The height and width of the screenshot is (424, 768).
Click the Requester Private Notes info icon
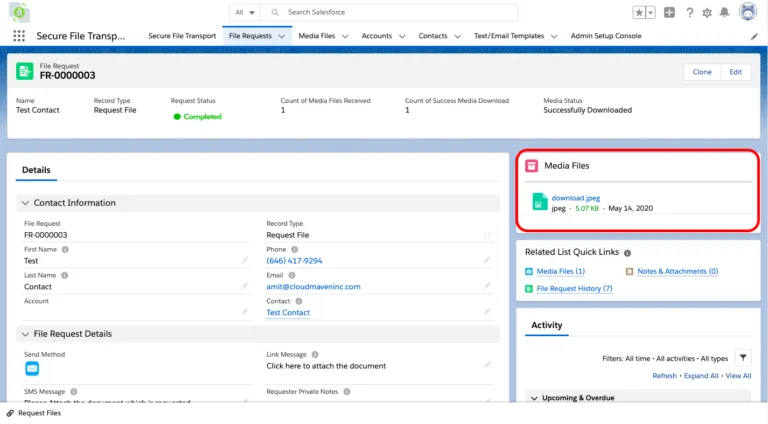pos(347,392)
